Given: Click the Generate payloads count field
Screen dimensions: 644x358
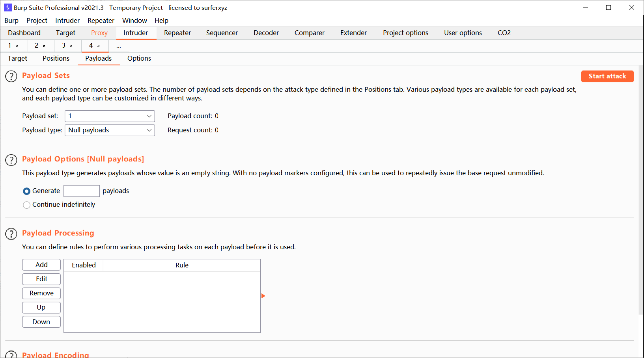Looking at the screenshot, I should (x=82, y=191).
